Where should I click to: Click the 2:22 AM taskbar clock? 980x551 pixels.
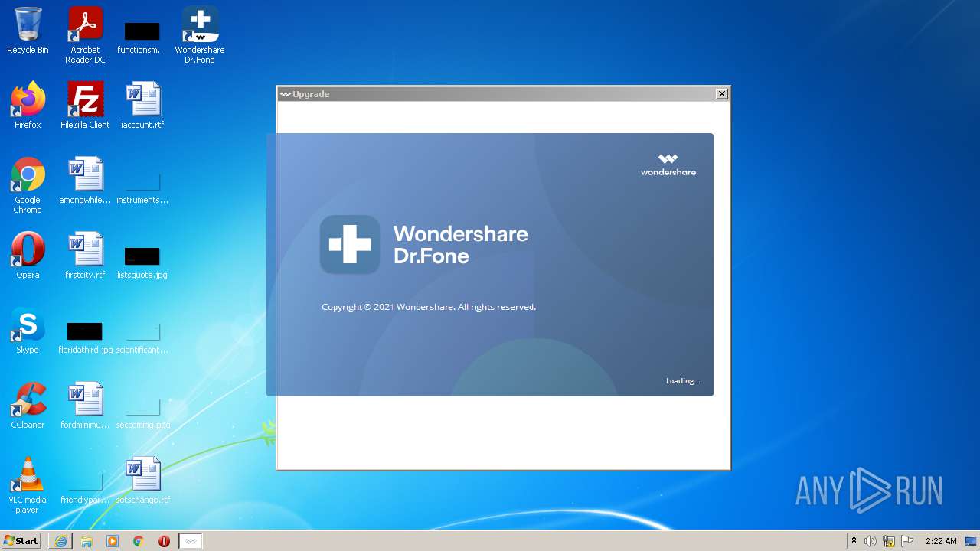click(941, 541)
